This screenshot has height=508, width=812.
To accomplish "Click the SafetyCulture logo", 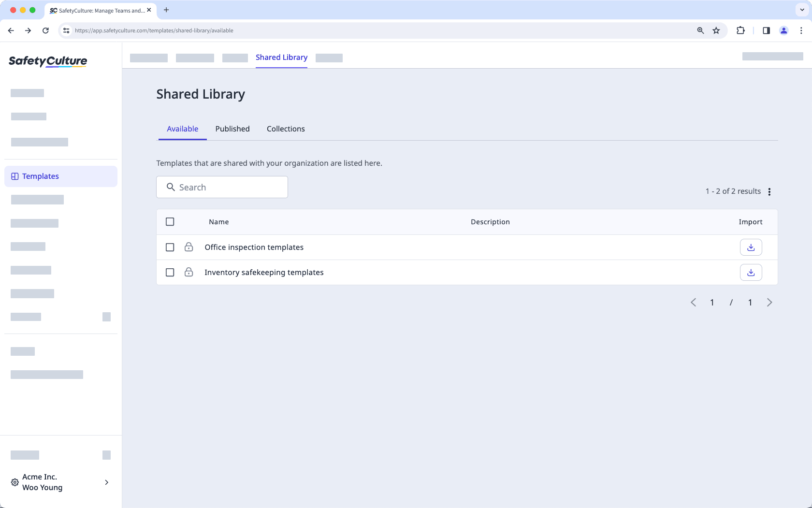I will 47,61.
